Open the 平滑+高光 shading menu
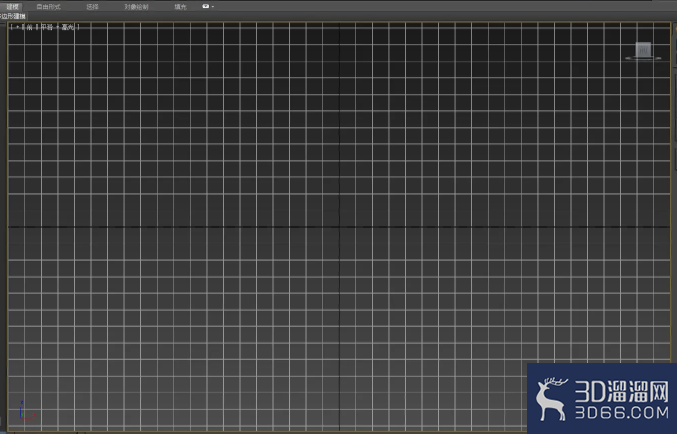This screenshot has height=434, width=677. (58, 27)
